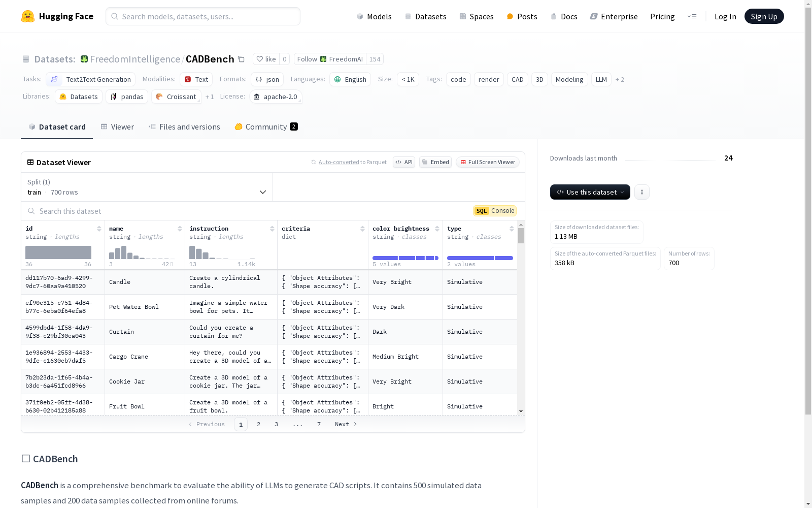Click the color brightness classes distribution bar

click(x=405, y=258)
